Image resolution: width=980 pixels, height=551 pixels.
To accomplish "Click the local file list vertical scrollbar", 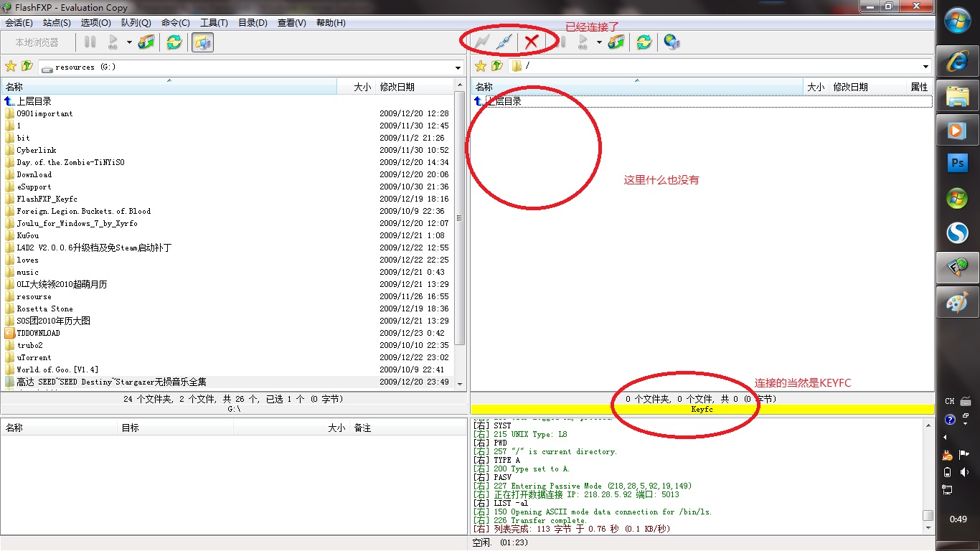I will click(460, 234).
